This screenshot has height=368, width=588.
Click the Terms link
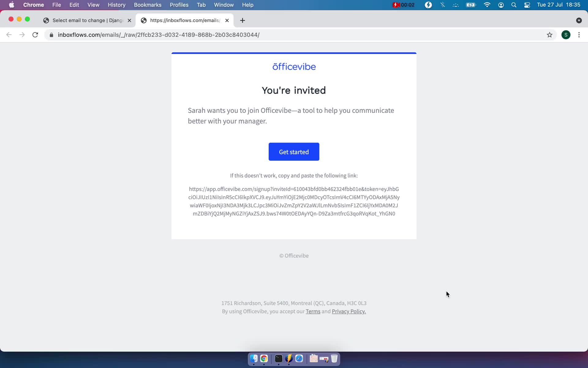(x=313, y=311)
